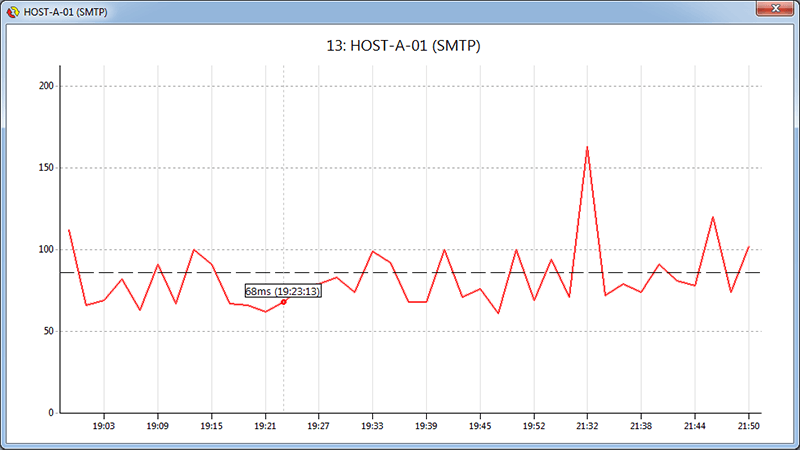Click the y-axis label '50'

[x=48, y=331]
